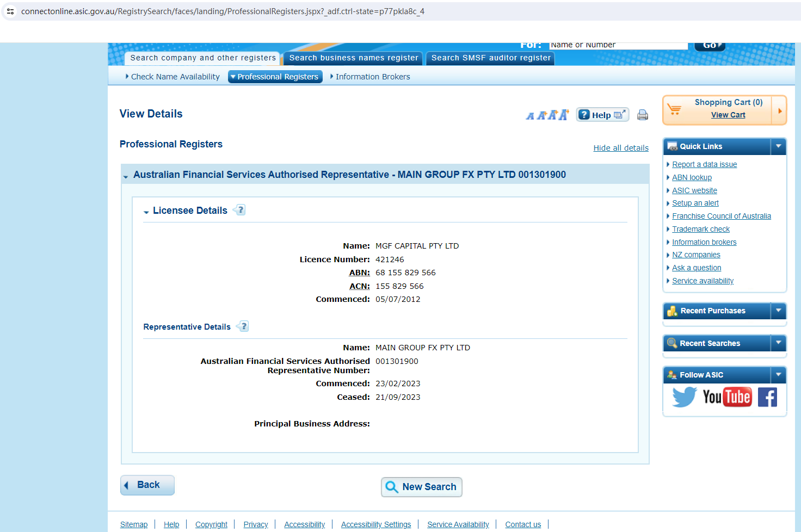The image size is (801, 532).
Task: Click the site information icon in the address bar
Action: pos(10,11)
